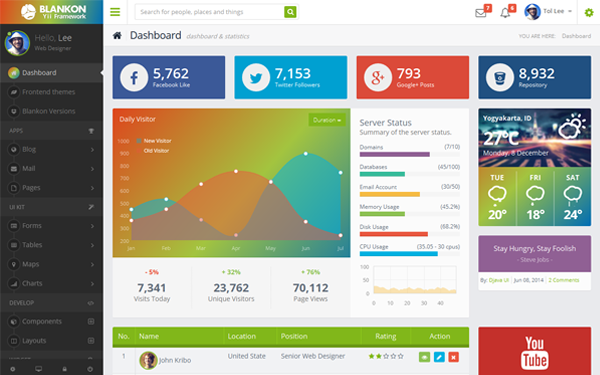Click the Disk Usage red progress bar
Viewport: 600px width, 375px height.
pos(394,234)
